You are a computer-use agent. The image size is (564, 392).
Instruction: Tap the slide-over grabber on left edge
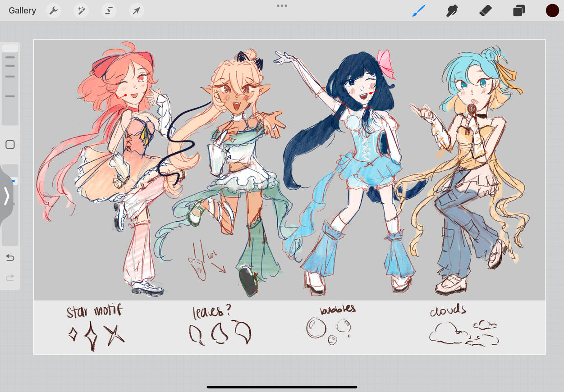6,196
